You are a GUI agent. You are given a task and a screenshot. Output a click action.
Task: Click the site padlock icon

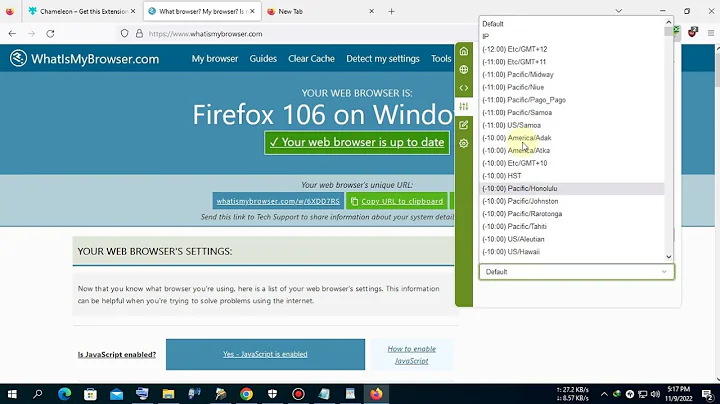(139, 34)
